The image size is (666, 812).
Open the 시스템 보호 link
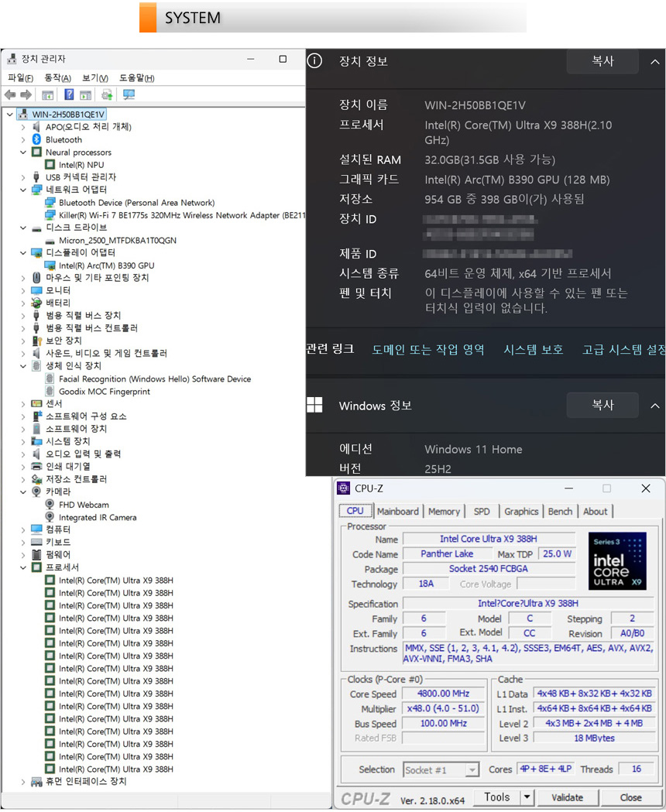click(533, 350)
